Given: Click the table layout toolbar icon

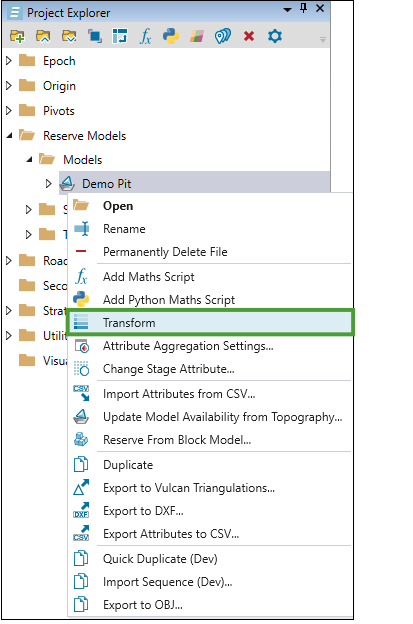Looking at the screenshot, I should click(120, 36).
